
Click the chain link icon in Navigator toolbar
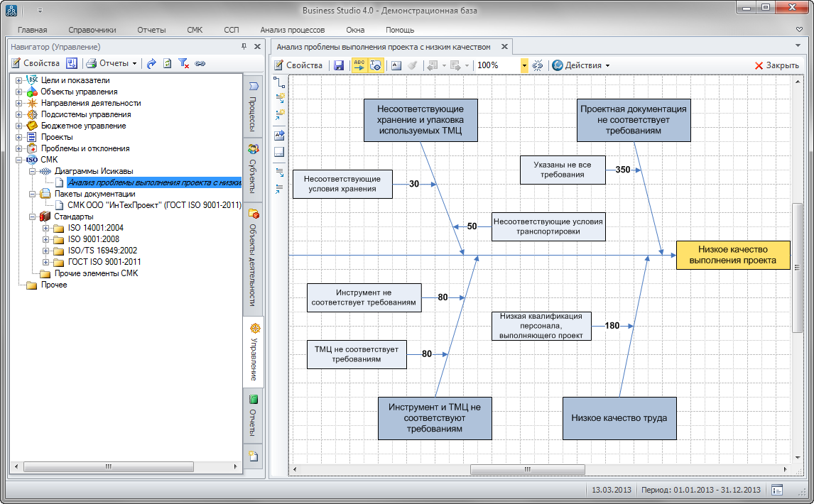(200, 63)
